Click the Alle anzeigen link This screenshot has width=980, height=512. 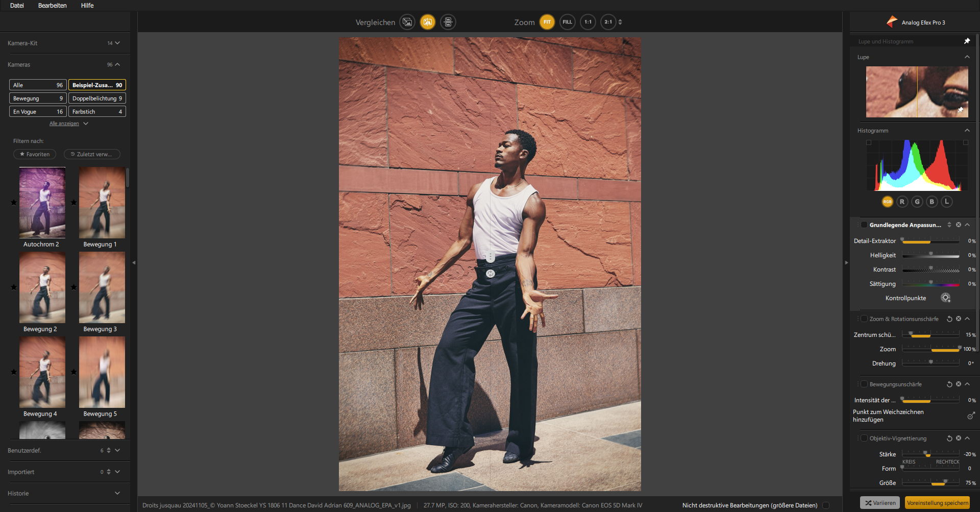point(64,124)
